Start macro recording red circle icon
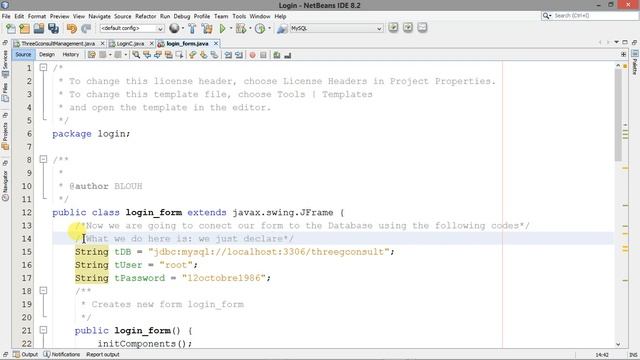The image size is (640, 360). [253, 55]
